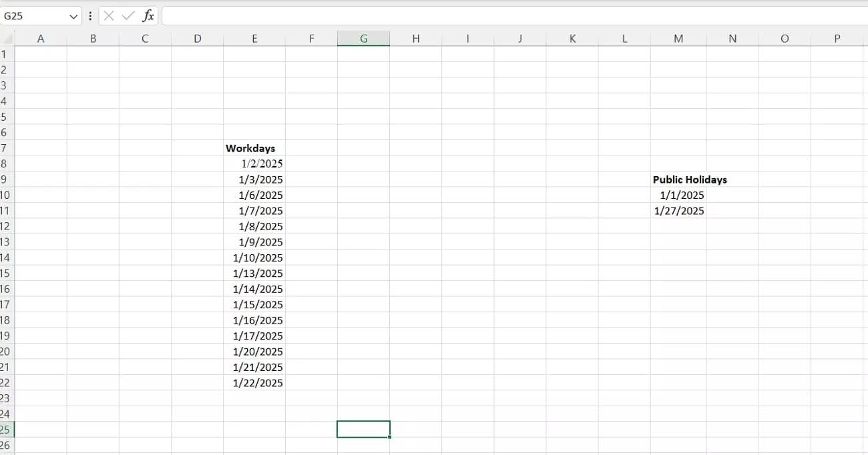Viewport: 868px width, 455px height.
Task: Open the Name Box dropdown arrow
Action: pos(73,15)
